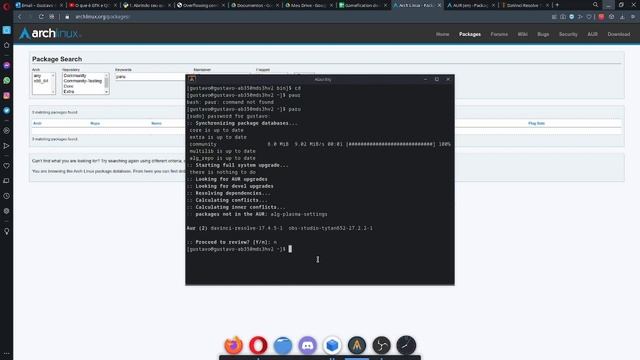The width and height of the screenshot is (640, 360).
Task: Switch to the Gamefication tab
Action: (x=361, y=5)
